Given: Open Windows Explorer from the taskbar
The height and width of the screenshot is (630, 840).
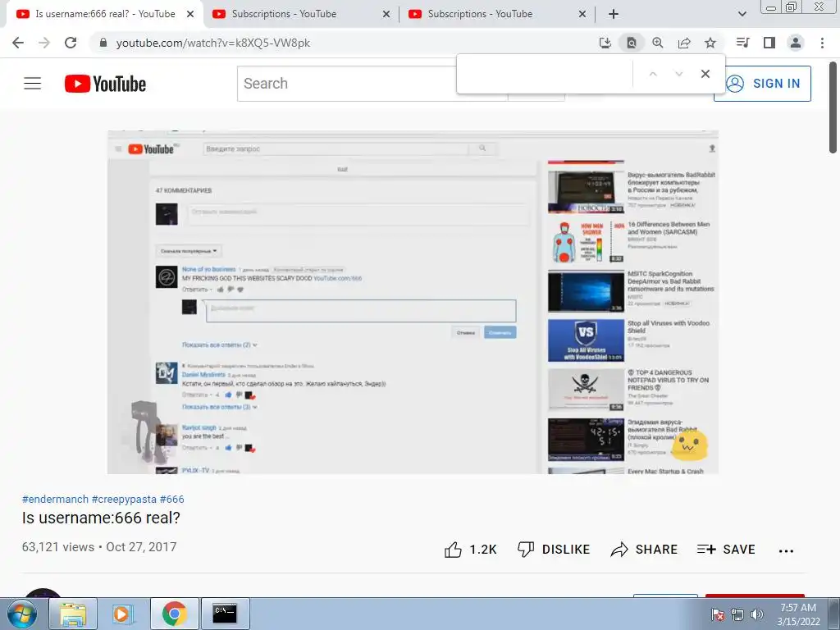Looking at the screenshot, I should (73, 614).
